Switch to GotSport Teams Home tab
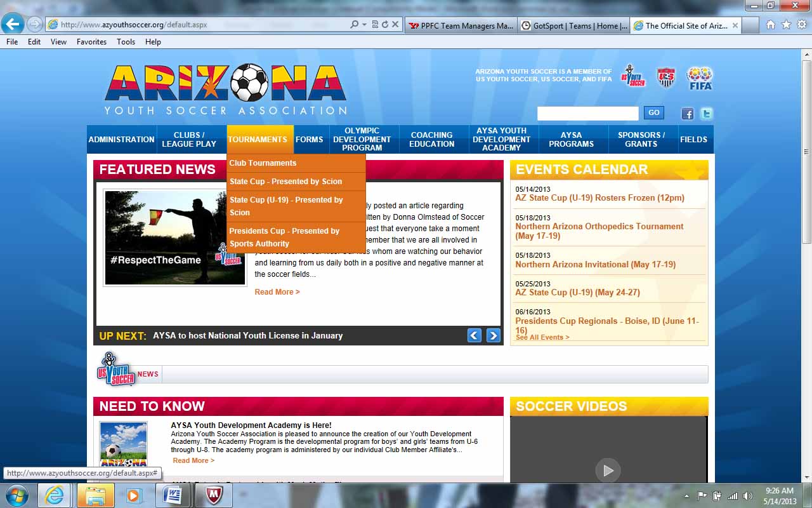Screen dimensions: 812x508 (574, 25)
